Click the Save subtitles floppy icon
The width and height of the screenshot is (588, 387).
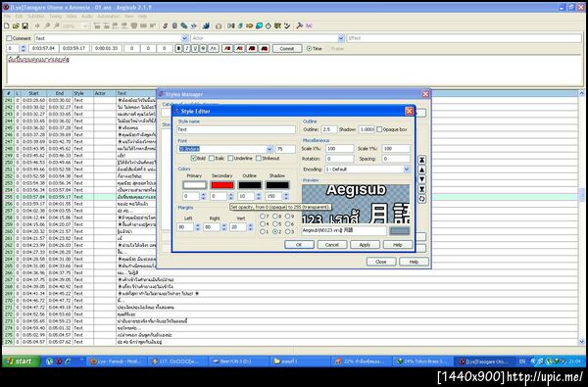[x=24, y=25]
